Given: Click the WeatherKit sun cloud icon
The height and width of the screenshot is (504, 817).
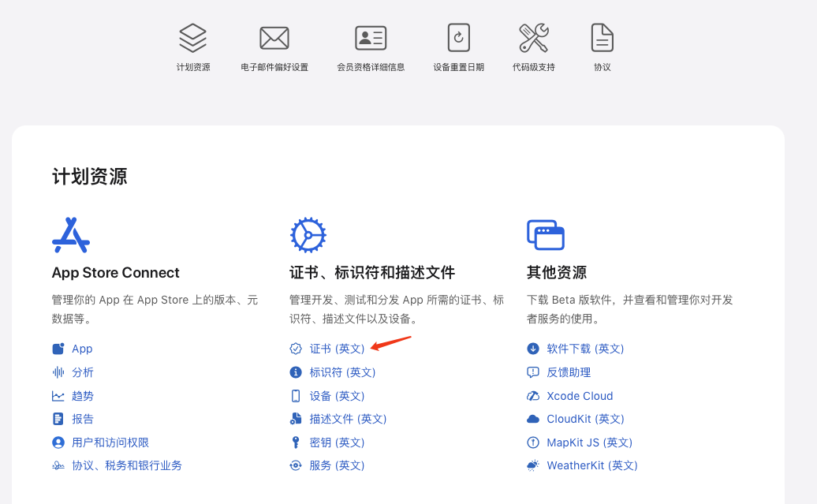Looking at the screenshot, I should pos(533,465).
